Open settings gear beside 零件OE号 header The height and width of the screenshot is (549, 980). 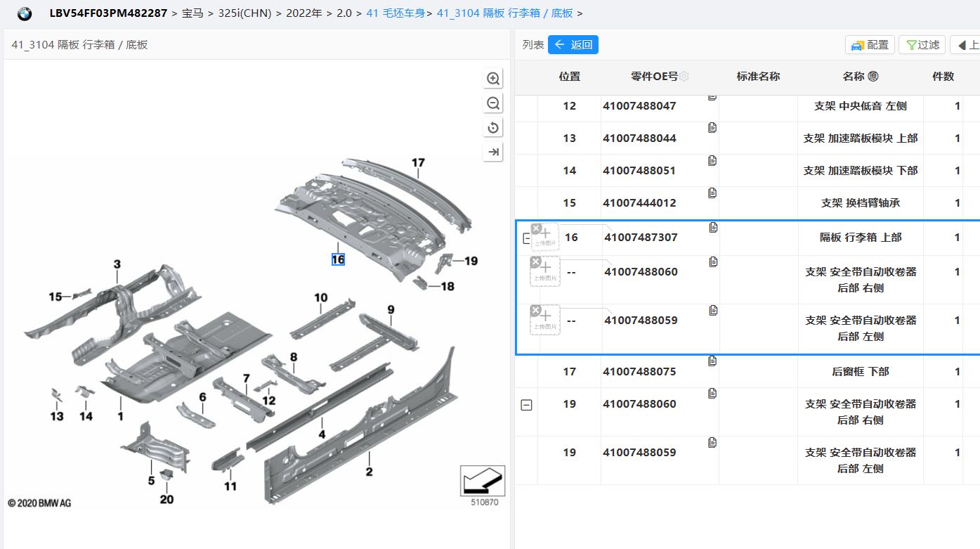tap(684, 77)
